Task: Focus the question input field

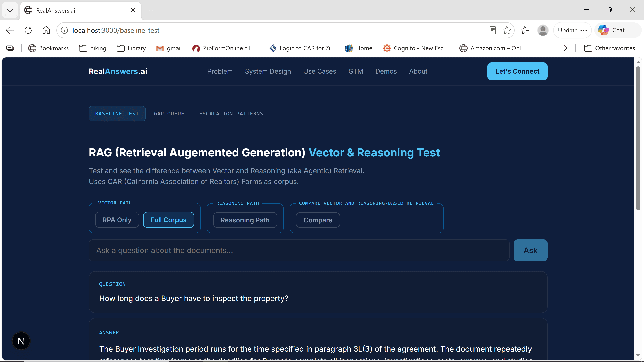Action: coord(299,250)
